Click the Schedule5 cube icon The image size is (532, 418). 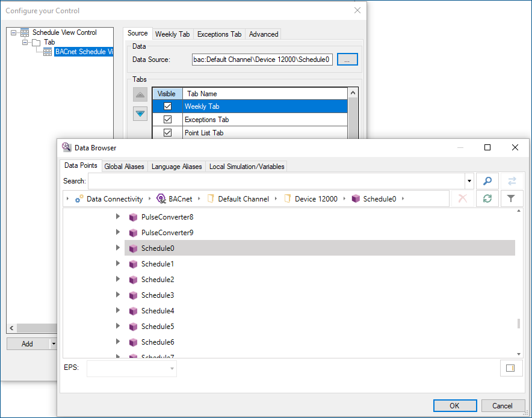[134, 327]
